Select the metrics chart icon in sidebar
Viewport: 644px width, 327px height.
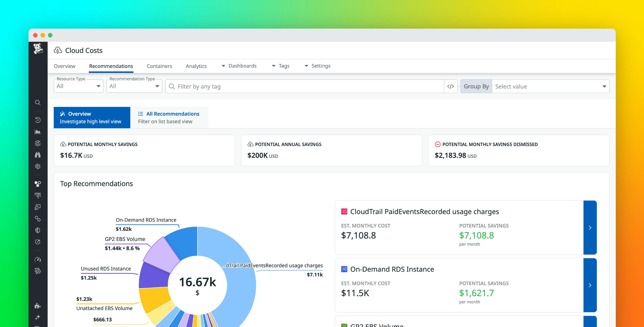(38, 132)
